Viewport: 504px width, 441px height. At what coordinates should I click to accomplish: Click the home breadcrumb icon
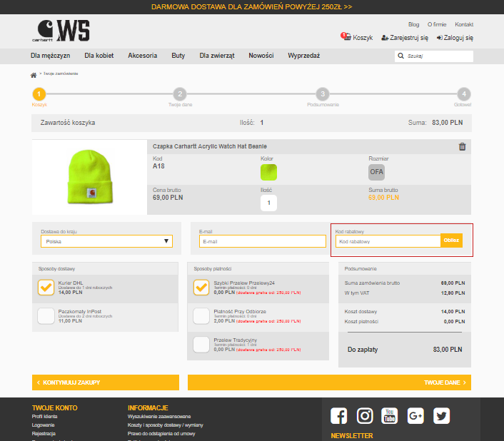[x=34, y=75]
